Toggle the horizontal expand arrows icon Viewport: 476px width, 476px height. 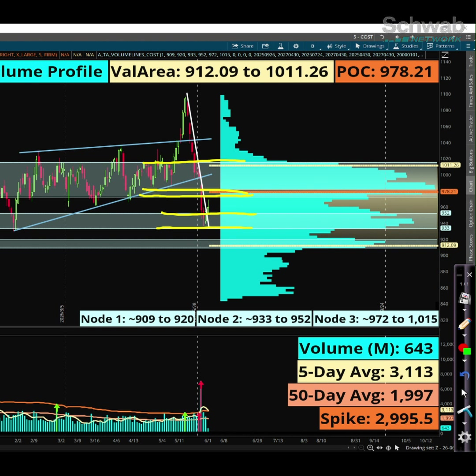point(379,448)
